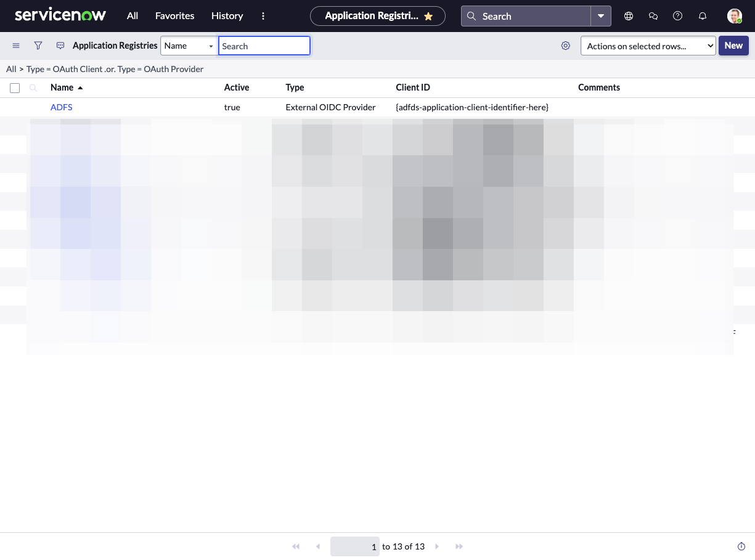Open the Name search field dropdown
This screenshot has height=560, width=755.
coord(189,46)
